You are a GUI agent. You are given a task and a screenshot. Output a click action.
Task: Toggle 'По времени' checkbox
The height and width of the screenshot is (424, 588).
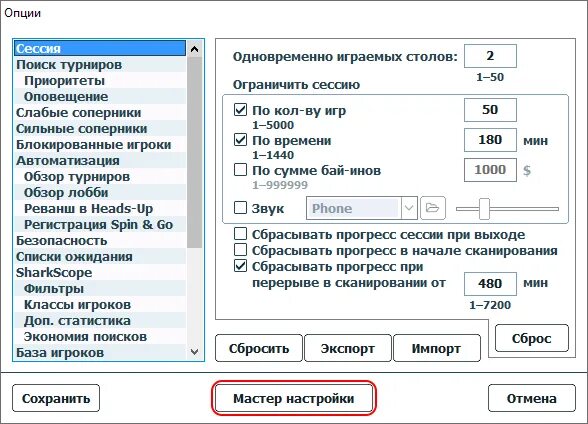[x=240, y=140]
